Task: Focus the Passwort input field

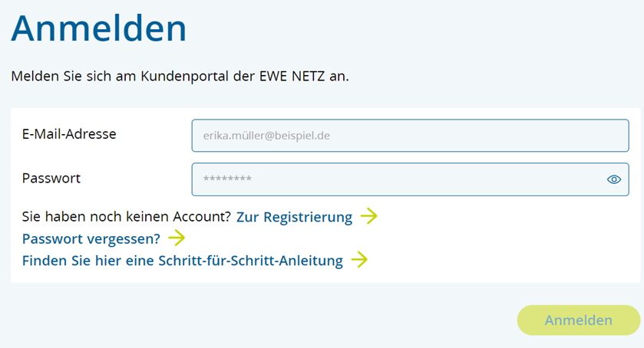Action: click(x=410, y=179)
